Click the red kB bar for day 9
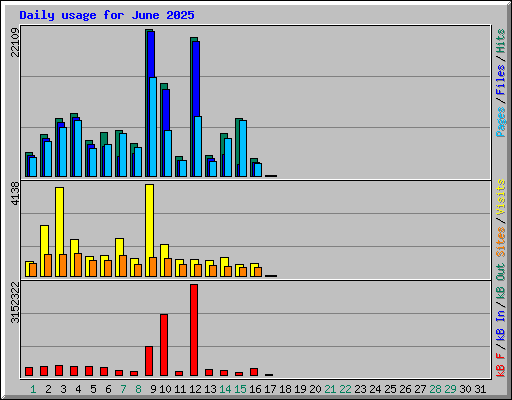Image resolution: width=512 pixels, height=400 pixels. click(x=149, y=361)
